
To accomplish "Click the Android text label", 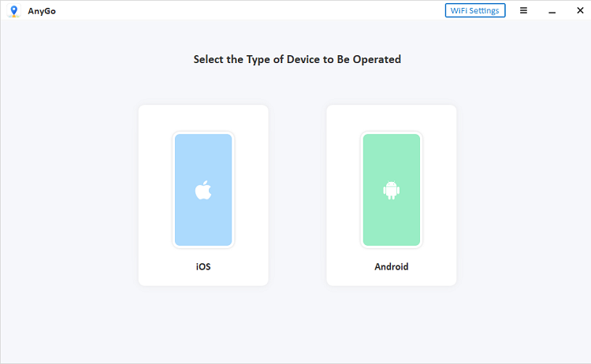I will pos(391,267).
